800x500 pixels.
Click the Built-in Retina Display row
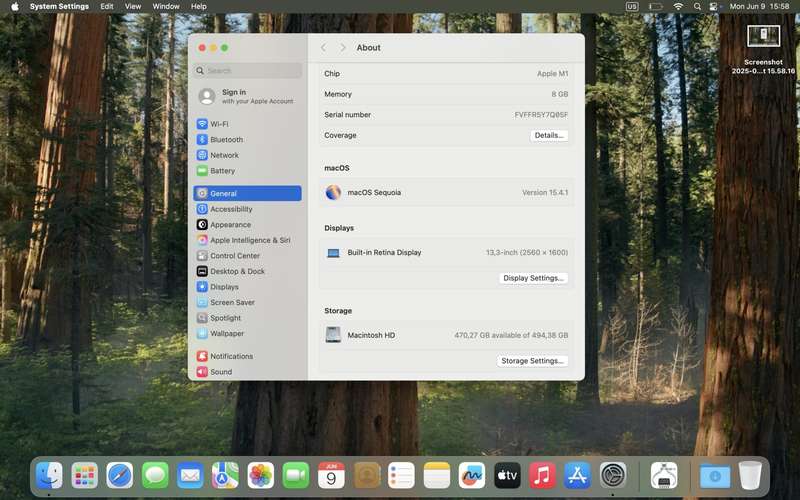click(x=446, y=253)
